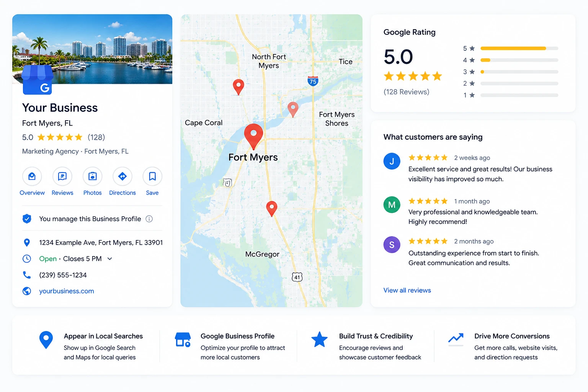
Task: Click the (128) review count in business card
Action: click(96, 137)
